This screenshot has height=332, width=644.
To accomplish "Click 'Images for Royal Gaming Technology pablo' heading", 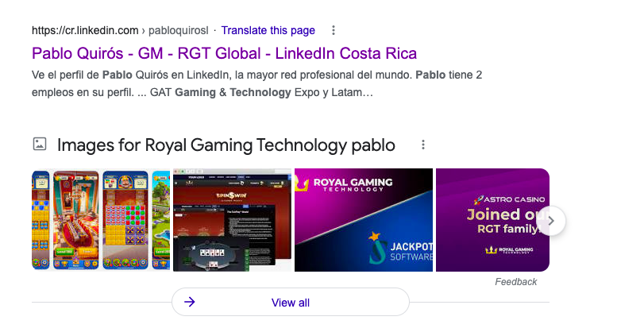I will (226, 145).
